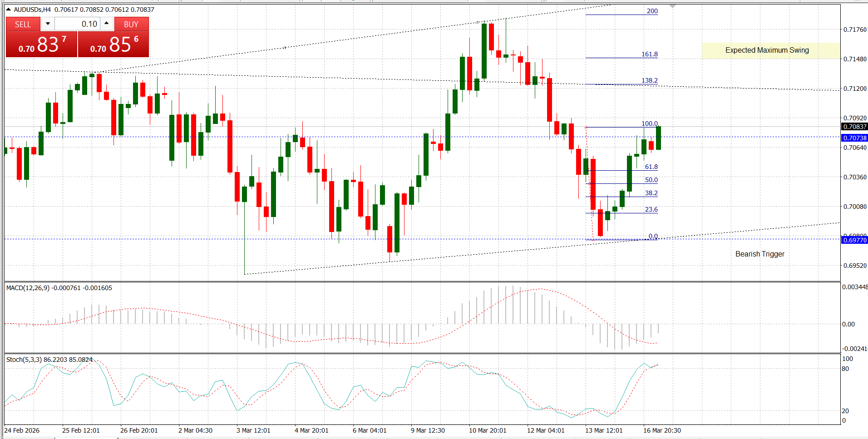868x439 pixels.
Task: Decrease trade volume with down arrow
Action: pyautogui.click(x=48, y=24)
